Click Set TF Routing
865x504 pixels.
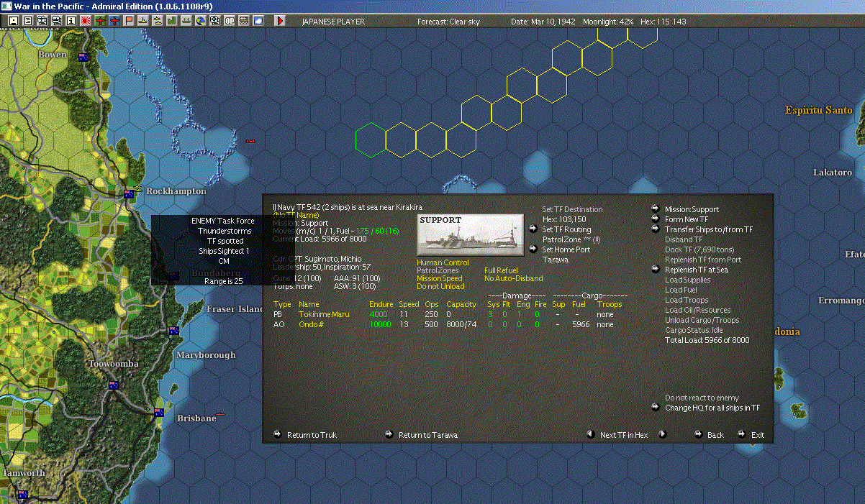click(x=566, y=229)
